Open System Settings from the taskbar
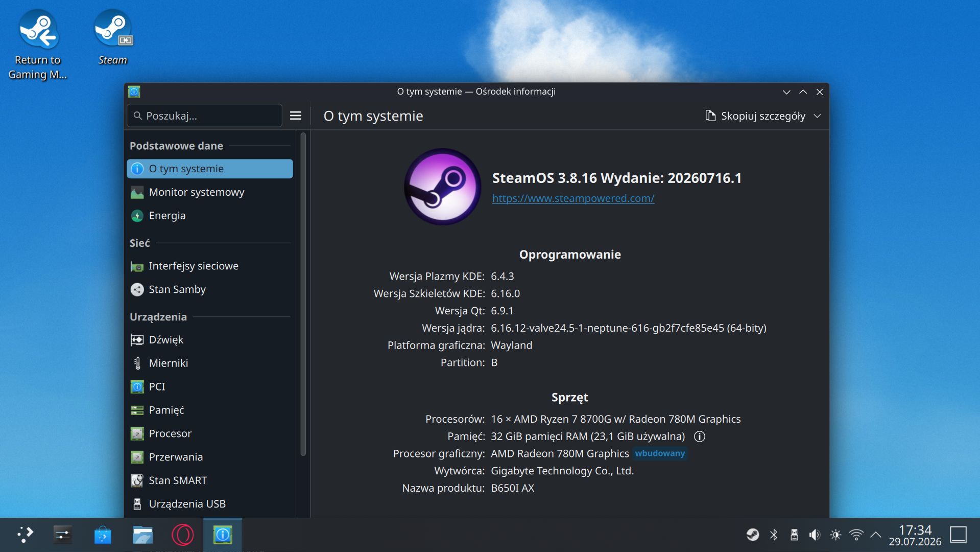This screenshot has width=980, height=552. tap(62, 535)
